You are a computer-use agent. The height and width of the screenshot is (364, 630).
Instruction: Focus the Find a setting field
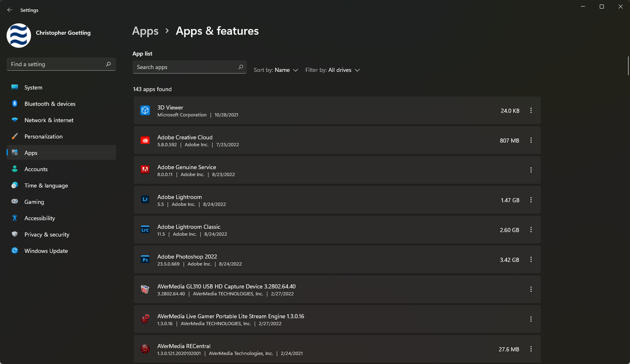click(61, 64)
